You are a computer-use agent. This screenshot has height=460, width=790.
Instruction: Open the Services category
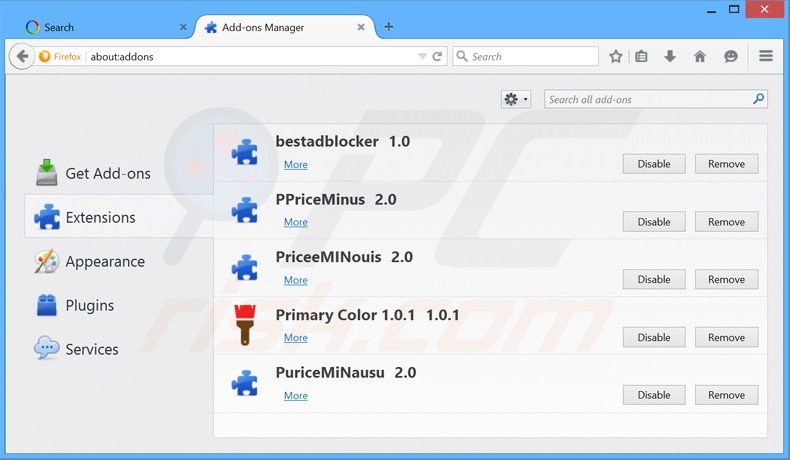click(119, 349)
